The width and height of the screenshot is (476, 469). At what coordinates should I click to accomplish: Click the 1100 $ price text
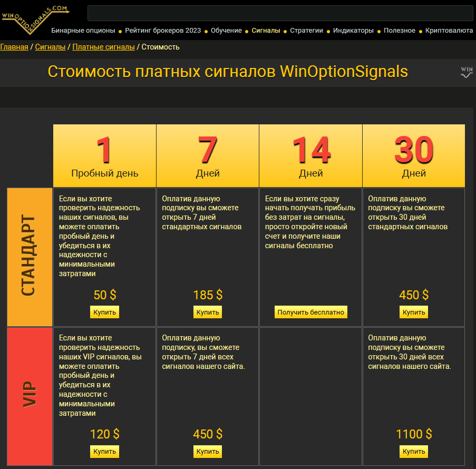point(414,434)
